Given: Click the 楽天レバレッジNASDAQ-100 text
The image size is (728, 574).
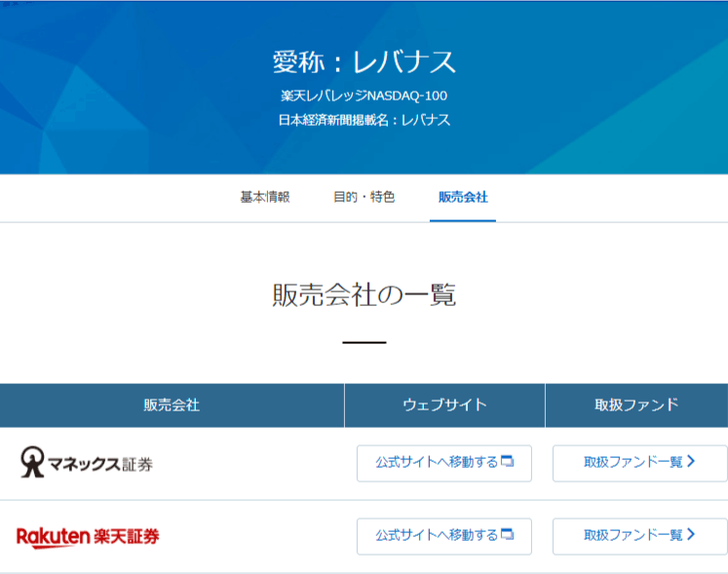Looking at the screenshot, I should [x=364, y=96].
